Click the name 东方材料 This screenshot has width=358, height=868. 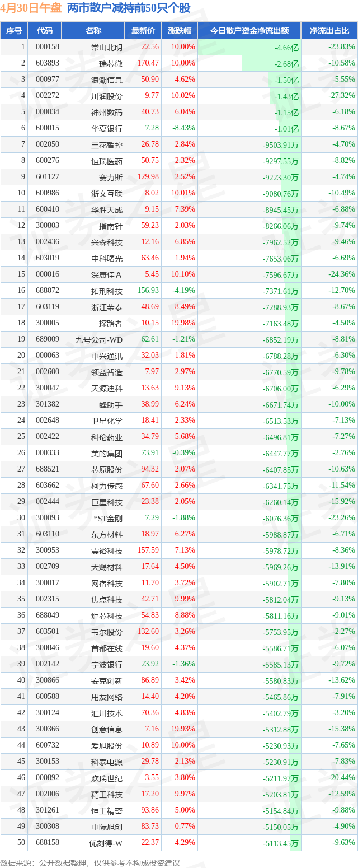coord(107,534)
